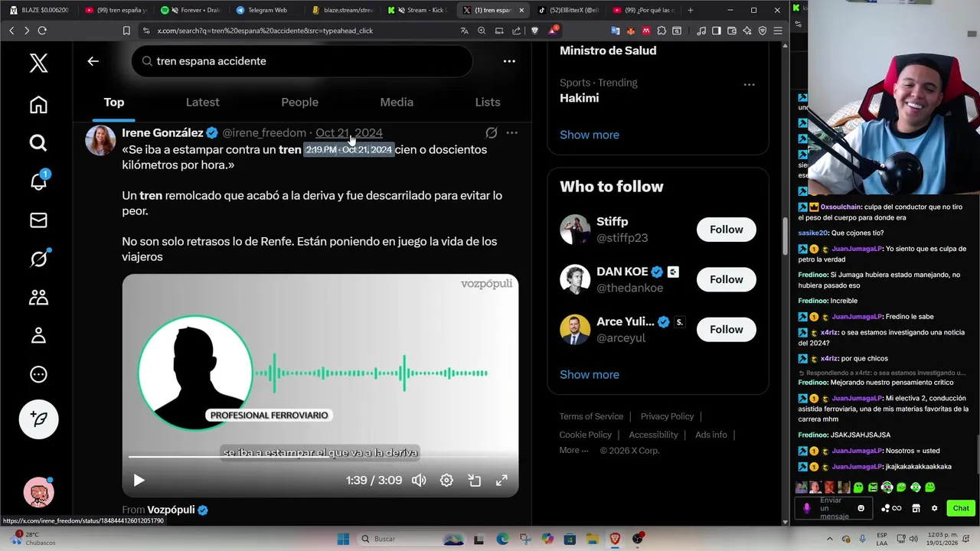Switch to the Media tab
Screen dimensions: 980x551
(x=397, y=102)
